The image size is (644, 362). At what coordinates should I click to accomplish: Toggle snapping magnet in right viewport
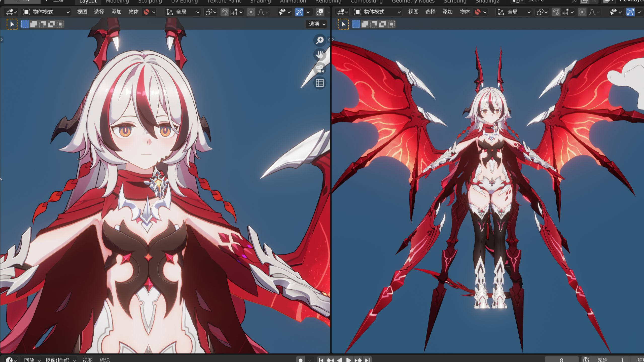(556, 12)
